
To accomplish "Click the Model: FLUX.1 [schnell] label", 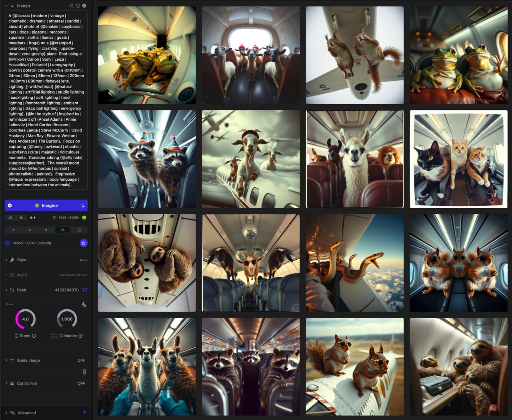I will click(32, 243).
